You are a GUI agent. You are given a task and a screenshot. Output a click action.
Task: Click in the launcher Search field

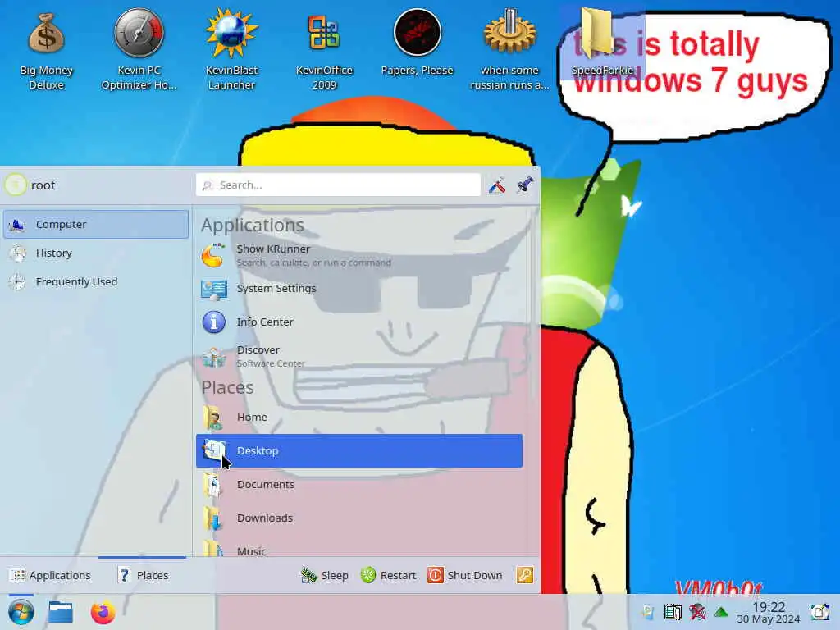coord(338,185)
